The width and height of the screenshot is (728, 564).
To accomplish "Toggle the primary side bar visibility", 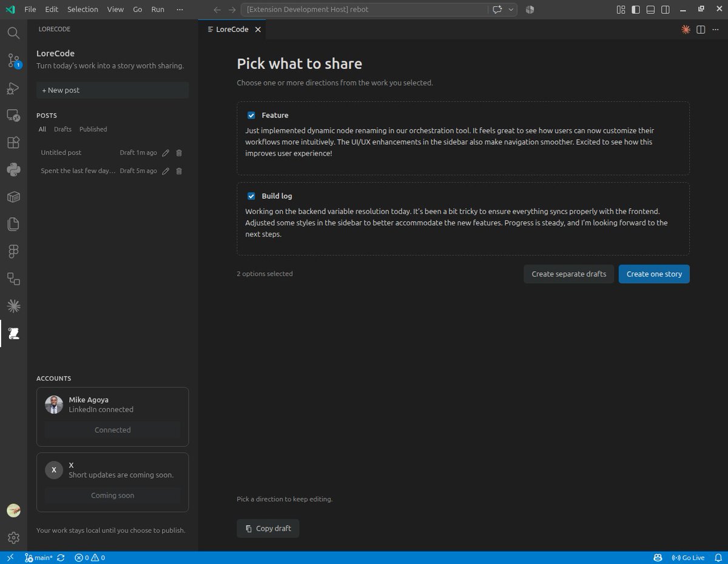I will coord(636,10).
